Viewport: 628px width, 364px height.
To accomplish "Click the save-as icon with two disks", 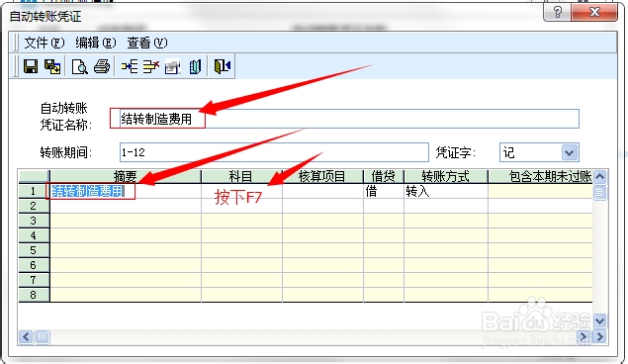I will click(x=52, y=66).
